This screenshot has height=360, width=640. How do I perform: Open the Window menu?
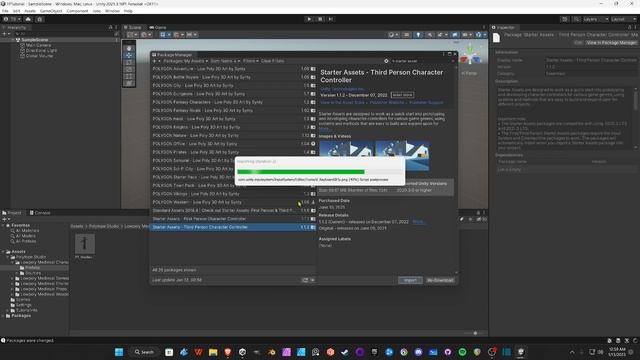coord(112,11)
